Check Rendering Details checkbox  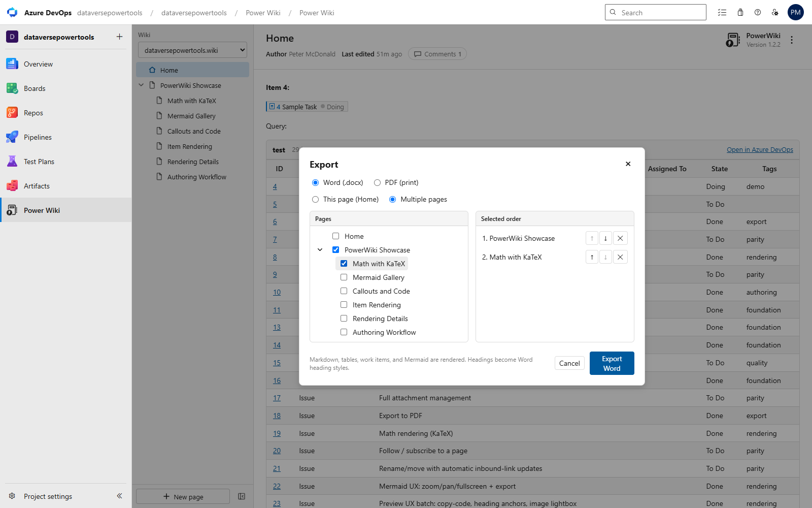(344, 318)
